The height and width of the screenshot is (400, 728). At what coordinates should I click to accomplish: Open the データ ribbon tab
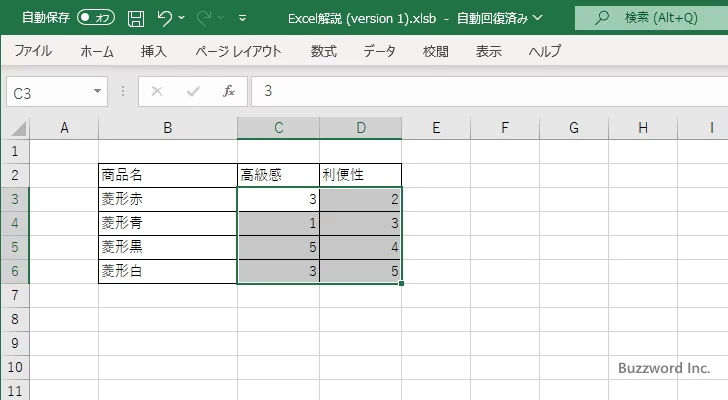point(379,51)
